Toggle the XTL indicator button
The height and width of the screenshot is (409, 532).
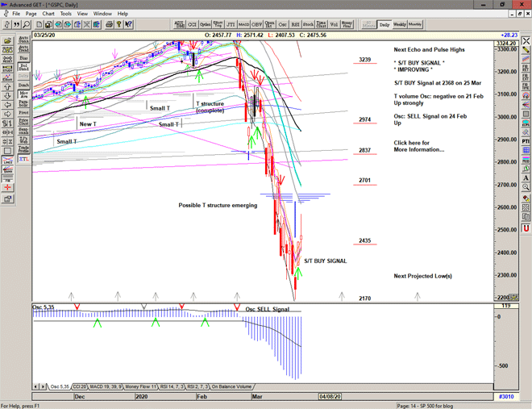(23, 160)
